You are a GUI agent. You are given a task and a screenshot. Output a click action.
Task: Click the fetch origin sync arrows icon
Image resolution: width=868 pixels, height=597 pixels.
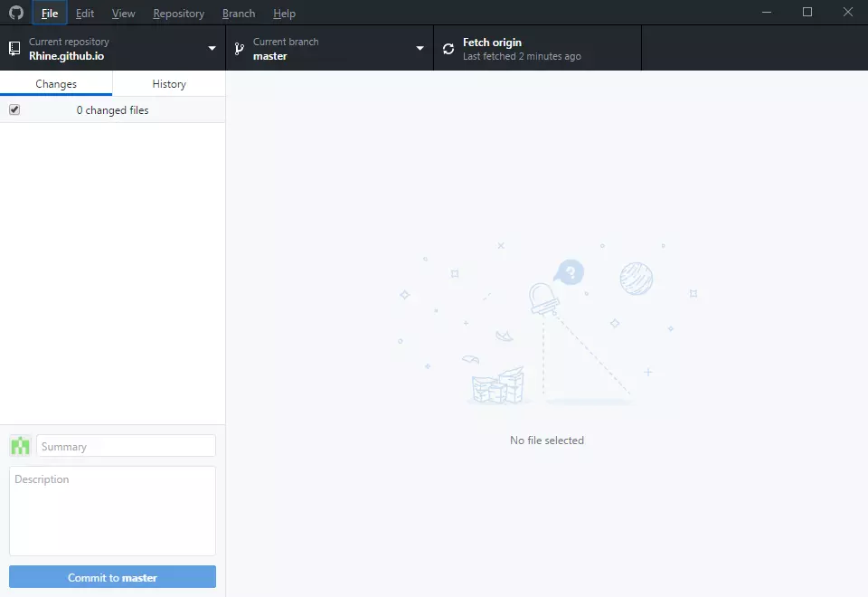tap(448, 49)
